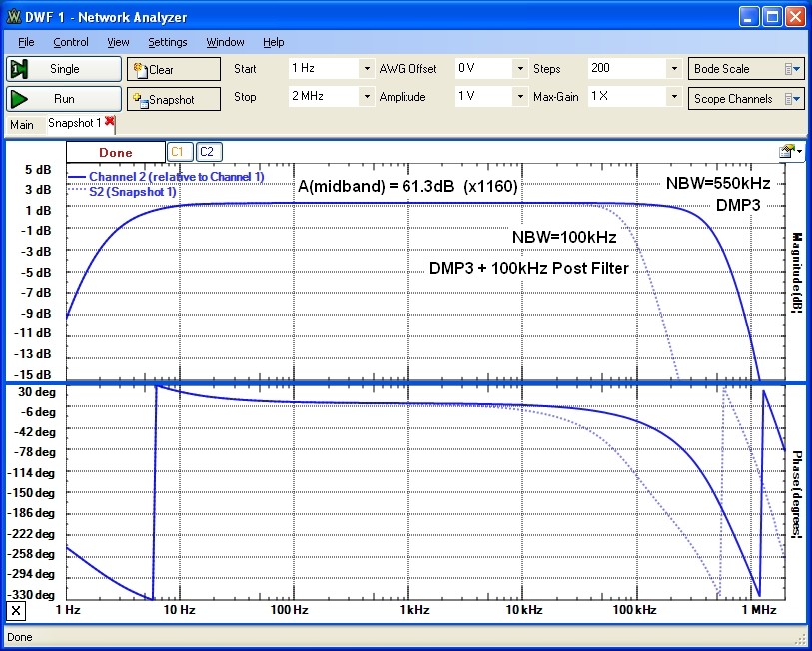This screenshot has height=651, width=812.
Task: Click the Single sweep play icon
Action: [20, 69]
